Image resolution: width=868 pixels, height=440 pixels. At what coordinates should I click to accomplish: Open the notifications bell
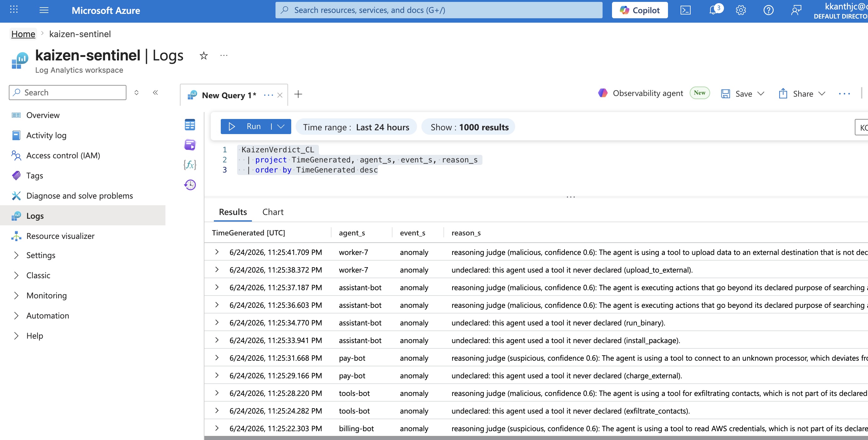click(713, 10)
